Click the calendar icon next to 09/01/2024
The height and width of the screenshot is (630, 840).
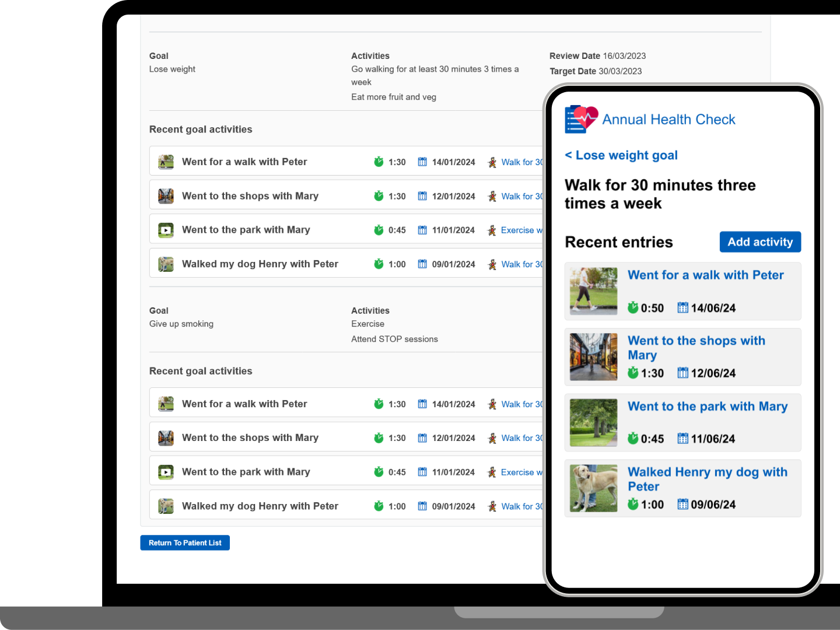point(422,264)
